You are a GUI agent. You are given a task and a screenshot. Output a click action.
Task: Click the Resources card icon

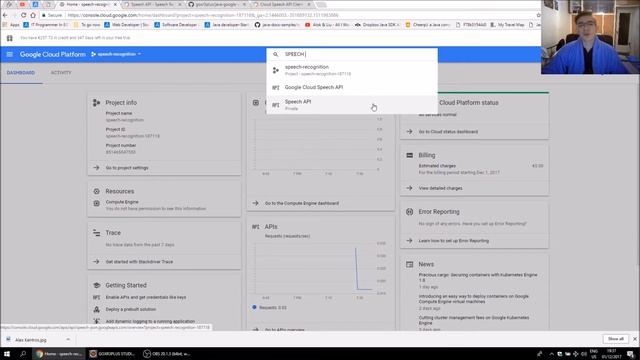click(x=96, y=191)
